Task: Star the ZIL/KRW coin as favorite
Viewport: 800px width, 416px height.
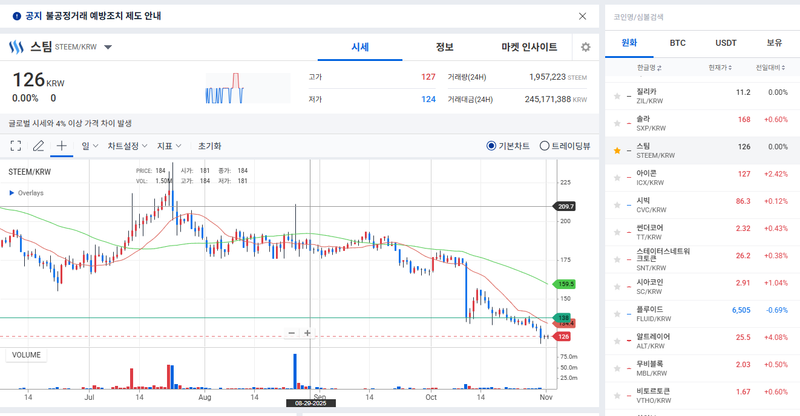Action: coord(617,95)
